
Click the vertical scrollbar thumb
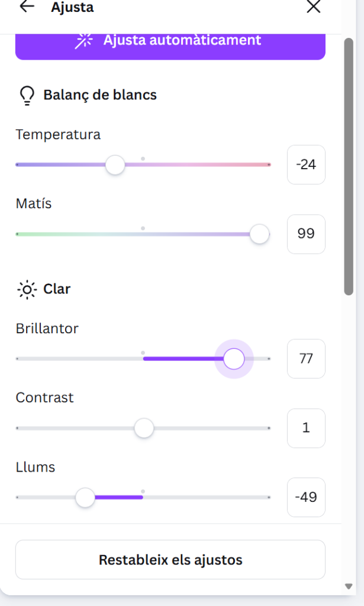coord(349,166)
